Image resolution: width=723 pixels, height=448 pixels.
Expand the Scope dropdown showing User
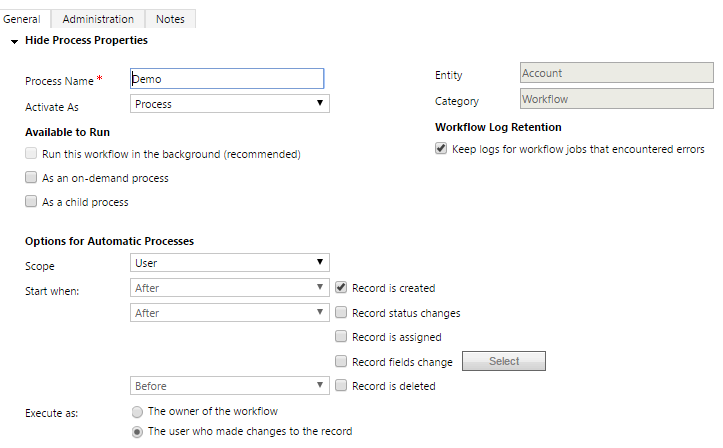(230, 263)
